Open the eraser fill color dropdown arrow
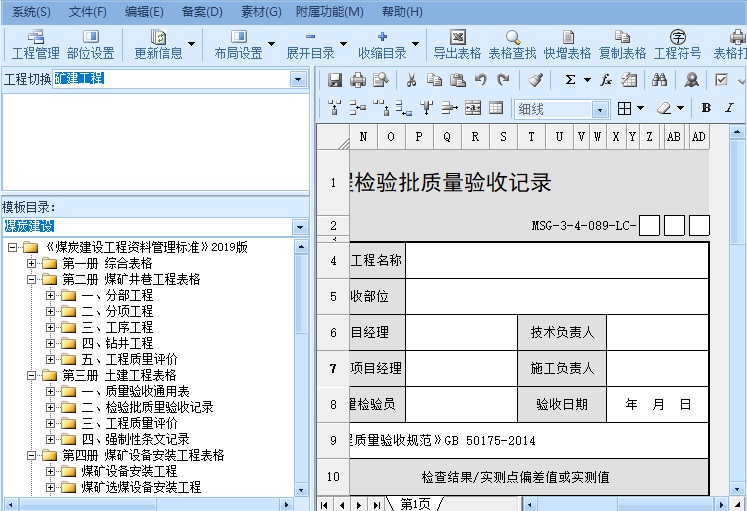 coord(681,108)
